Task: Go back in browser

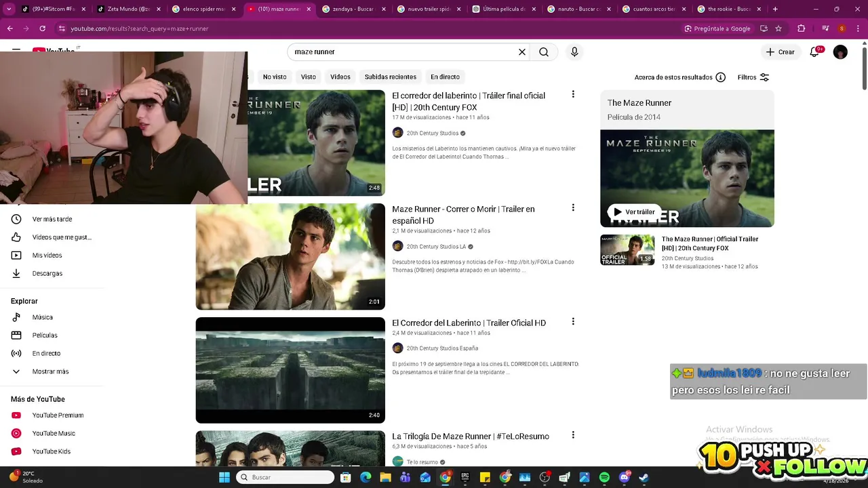Action: (x=9, y=28)
